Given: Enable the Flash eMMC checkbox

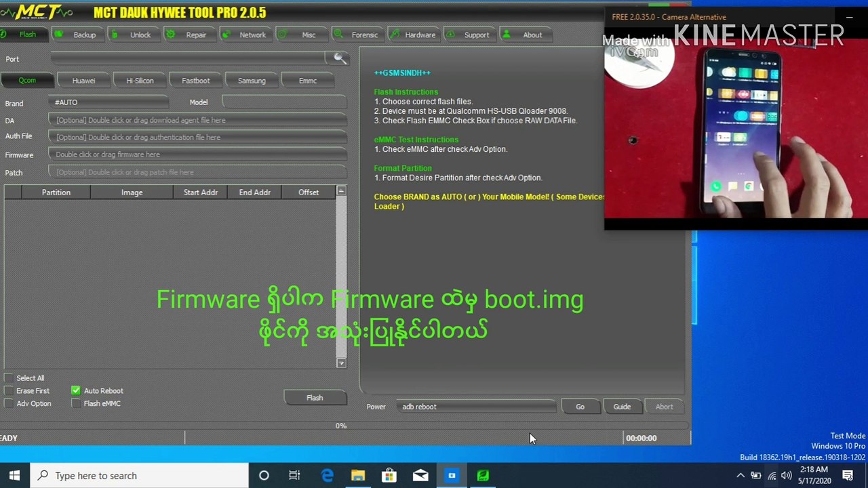Looking at the screenshot, I should [75, 404].
